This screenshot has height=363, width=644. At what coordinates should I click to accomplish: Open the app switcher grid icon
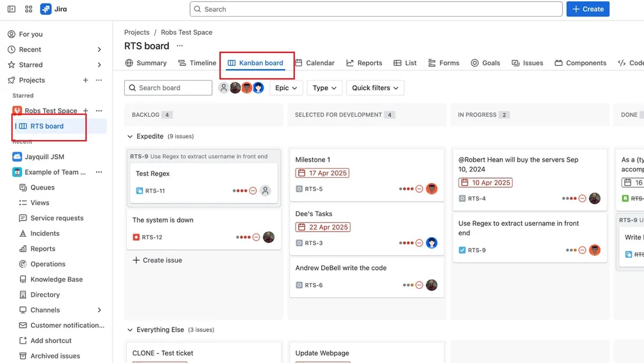pyautogui.click(x=28, y=9)
